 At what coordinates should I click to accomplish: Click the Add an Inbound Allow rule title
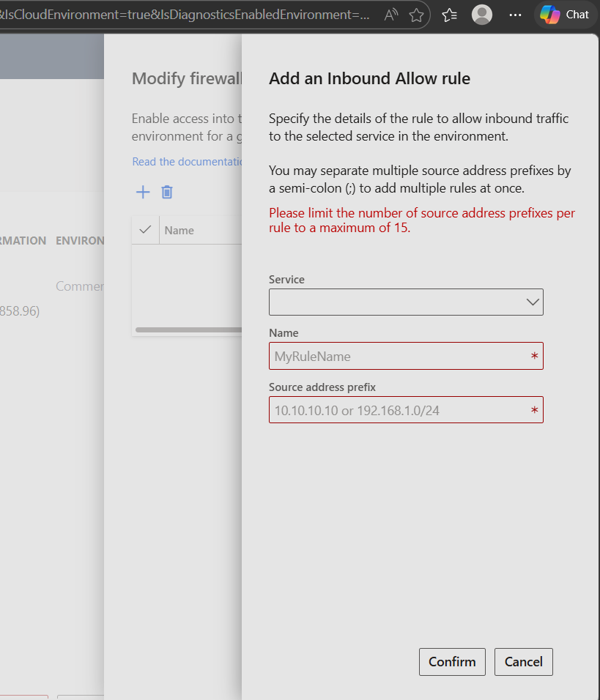click(369, 78)
